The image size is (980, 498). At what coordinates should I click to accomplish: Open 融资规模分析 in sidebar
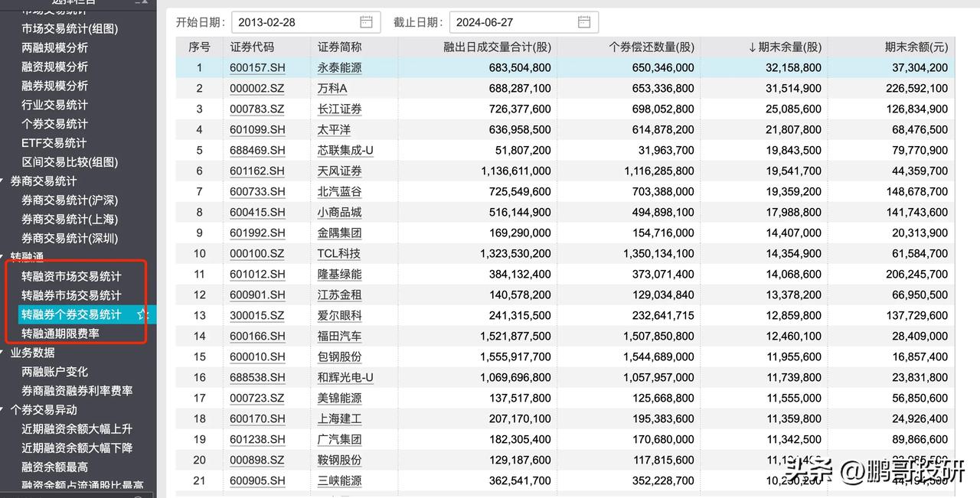pos(54,67)
